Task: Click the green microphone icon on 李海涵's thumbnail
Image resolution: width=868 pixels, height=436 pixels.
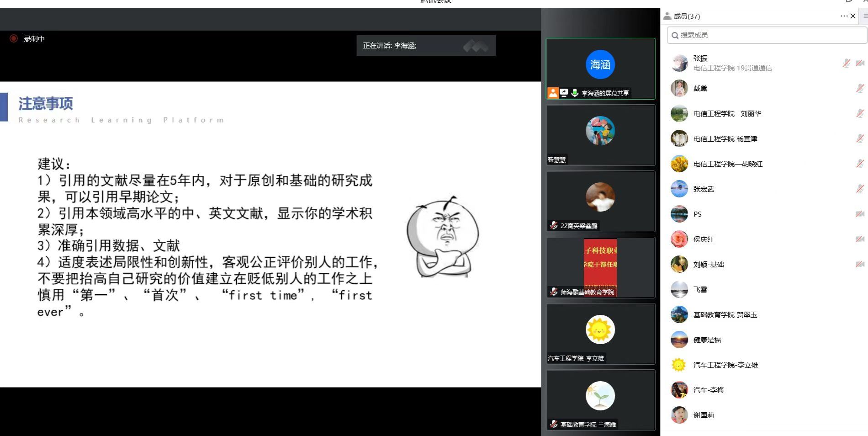Action: coord(575,93)
